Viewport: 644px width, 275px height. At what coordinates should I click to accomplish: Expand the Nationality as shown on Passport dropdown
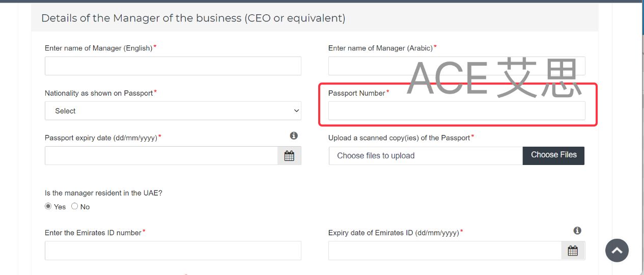pyautogui.click(x=173, y=111)
